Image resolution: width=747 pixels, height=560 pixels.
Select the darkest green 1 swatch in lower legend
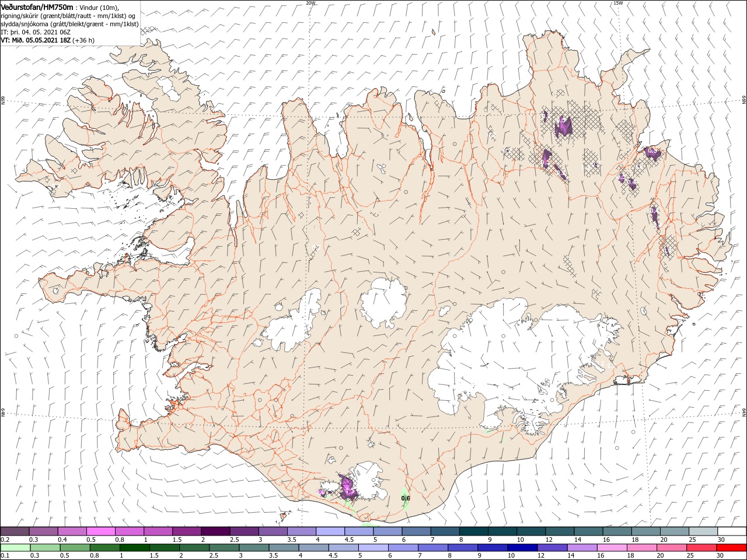(x=134, y=548)
